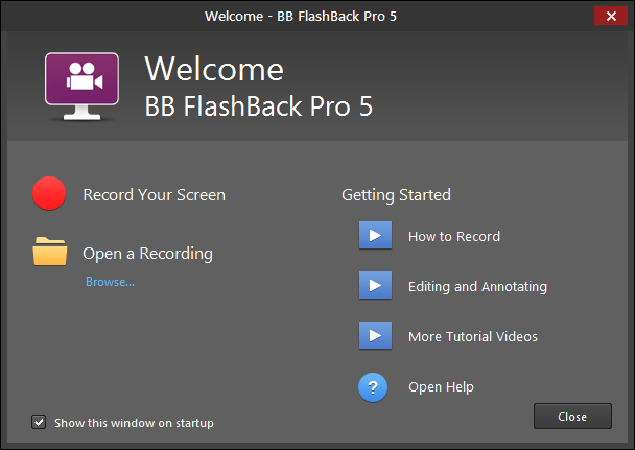The height and width of the screenshot is (450, 635).
Task: Follow the Browse... link
Action: pyautogui.click(x=110, y=282)
